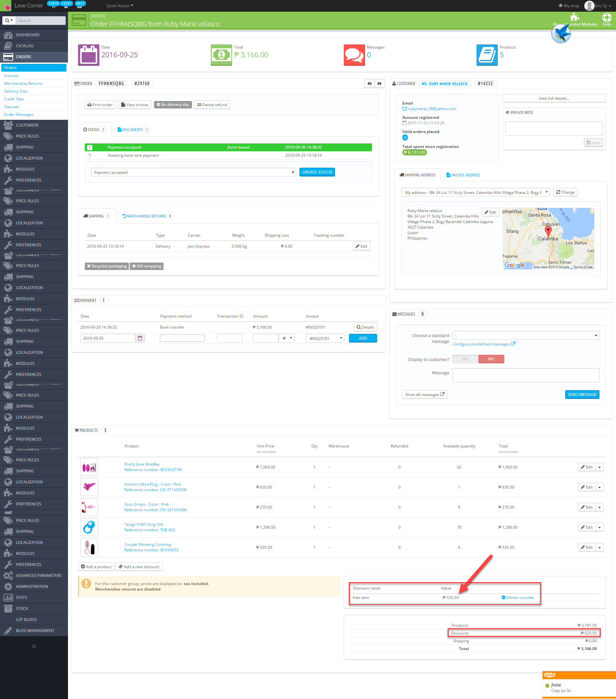The height and width of the screenshot is (699, 616).
Task: Click the Message text area
Action: coord(526,375)
